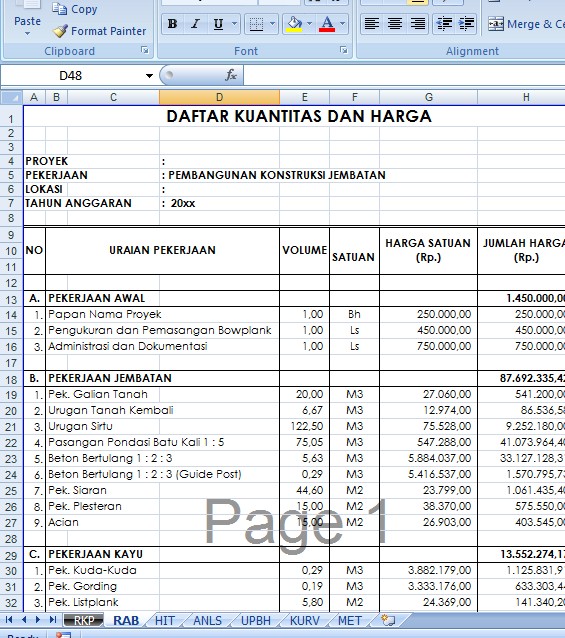Apply the Fill Color bucket
This screenshot has height=638, width=565.
tap(294, 24)
